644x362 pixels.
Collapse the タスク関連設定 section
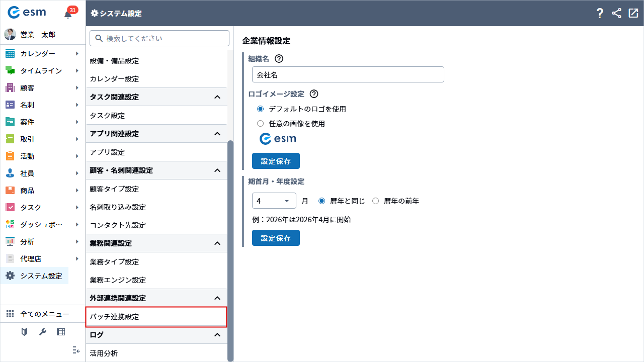(x=217, y=97)
